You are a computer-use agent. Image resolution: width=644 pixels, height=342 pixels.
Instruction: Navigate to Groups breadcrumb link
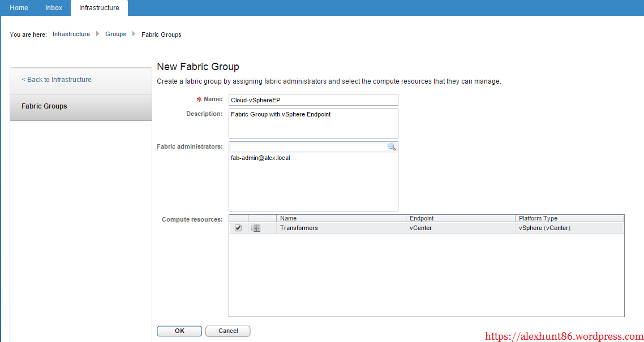(115, 34)
